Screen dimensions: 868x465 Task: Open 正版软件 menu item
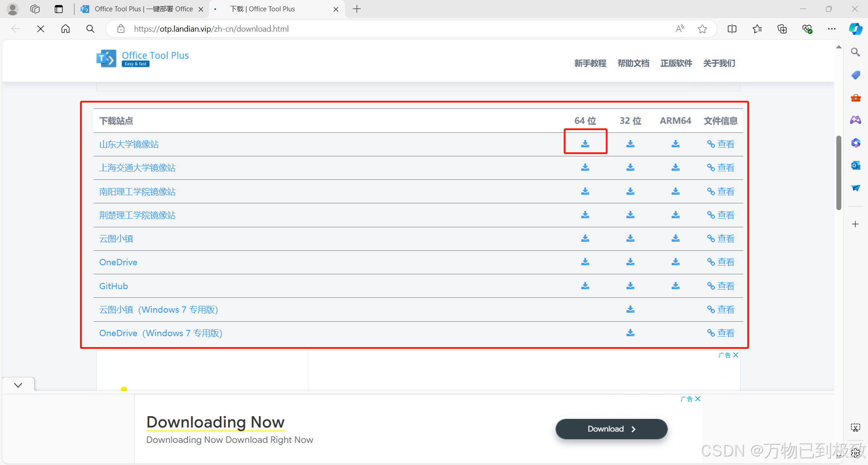pyautogui.click(x=676, y=63)
